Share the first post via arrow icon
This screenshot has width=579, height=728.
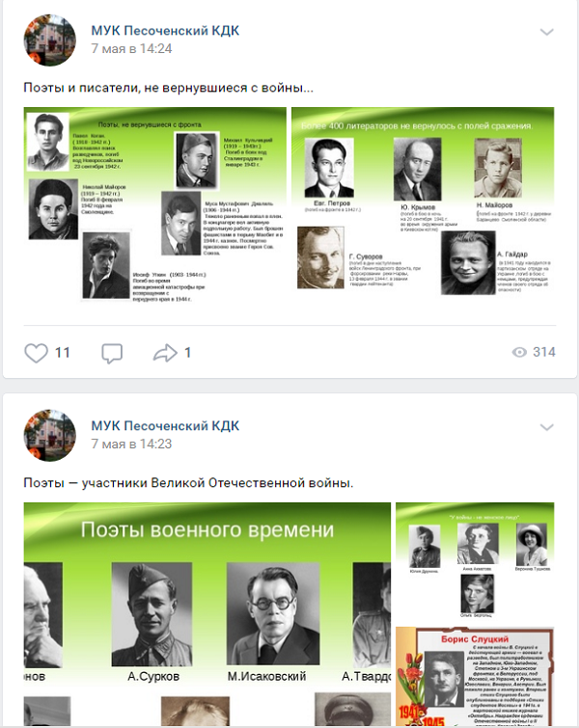point(165,353)
